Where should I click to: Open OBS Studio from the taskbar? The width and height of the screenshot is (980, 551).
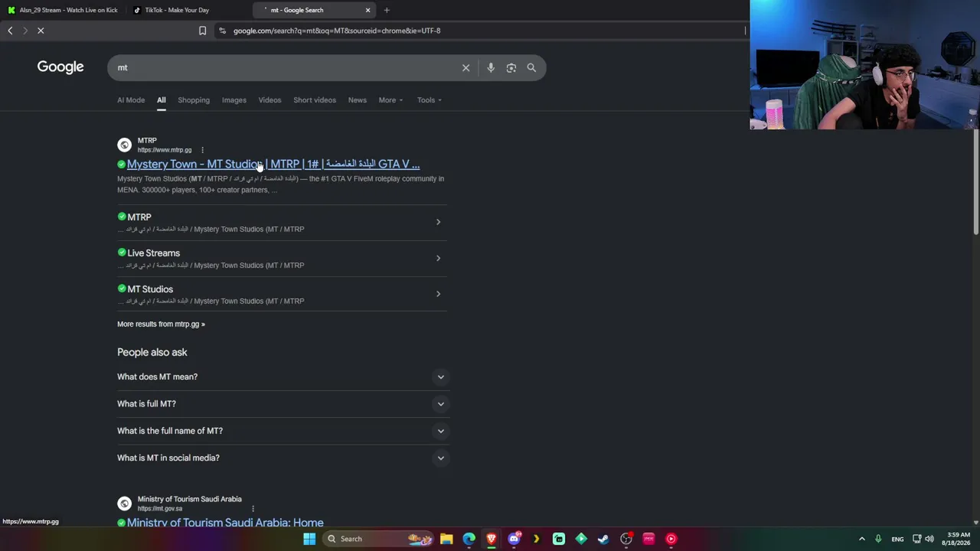click(626, 539)
